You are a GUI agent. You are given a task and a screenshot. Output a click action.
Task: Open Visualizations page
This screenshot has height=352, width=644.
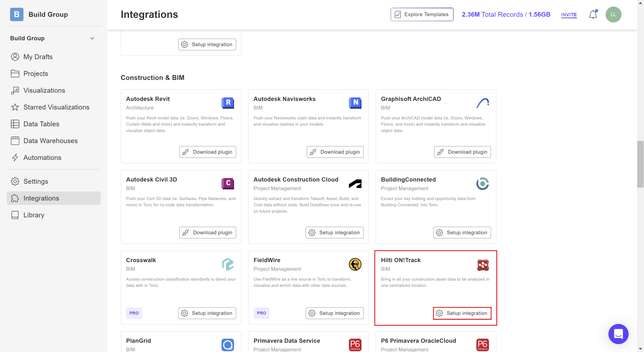[53, 90]
